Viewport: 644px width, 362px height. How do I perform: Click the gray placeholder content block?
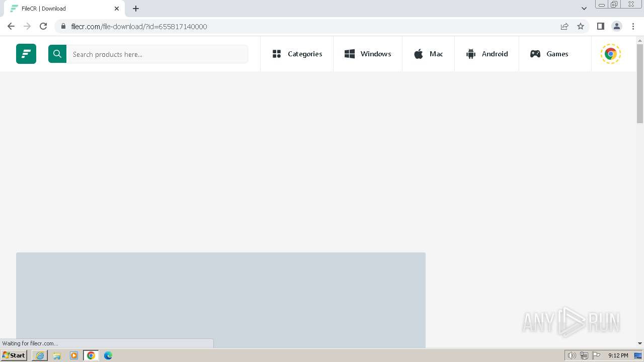(221, 300)
